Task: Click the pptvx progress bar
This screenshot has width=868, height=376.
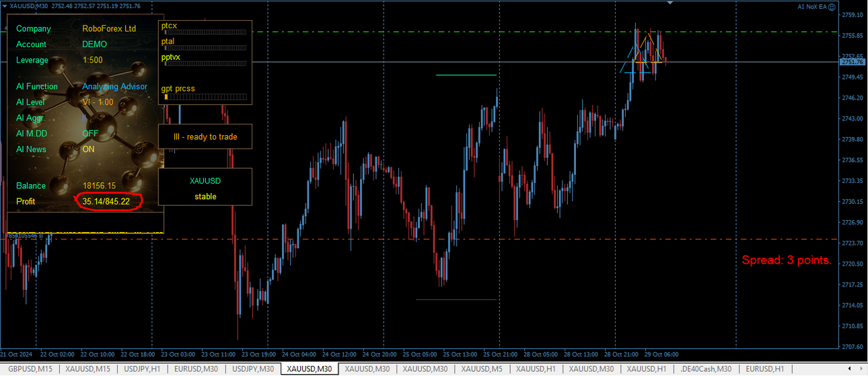Action: [x=205, y=64]
